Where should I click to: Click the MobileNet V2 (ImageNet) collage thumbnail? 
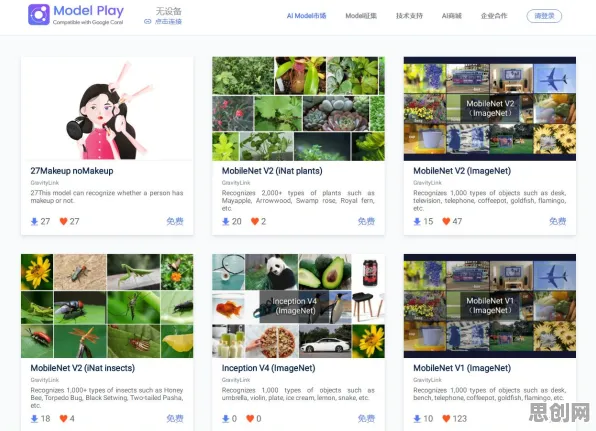point(490,109)
